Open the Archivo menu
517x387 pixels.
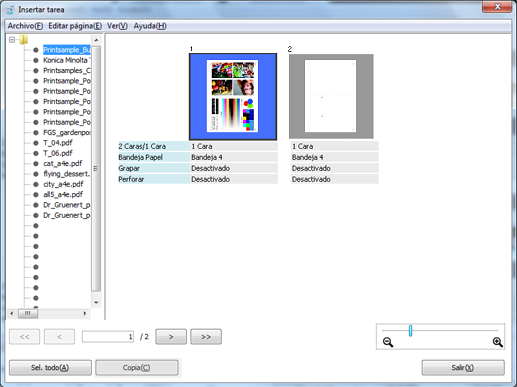[x=25, y=26]
